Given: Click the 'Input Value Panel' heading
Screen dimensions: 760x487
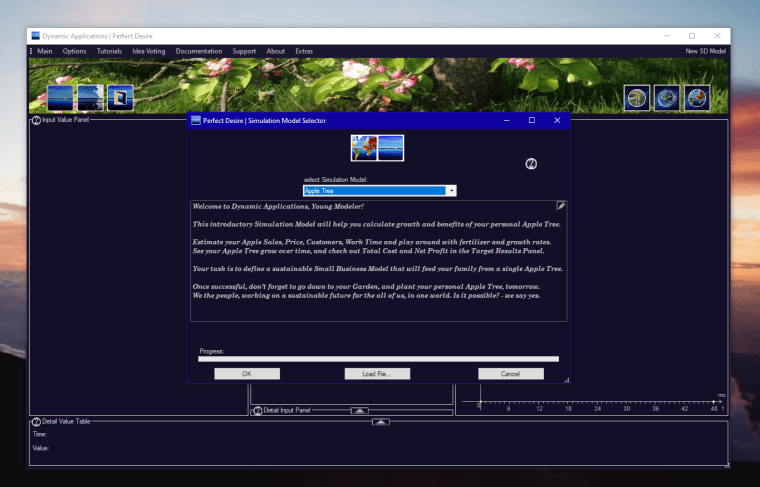Looking at the screenshot, I should point(65,120).
